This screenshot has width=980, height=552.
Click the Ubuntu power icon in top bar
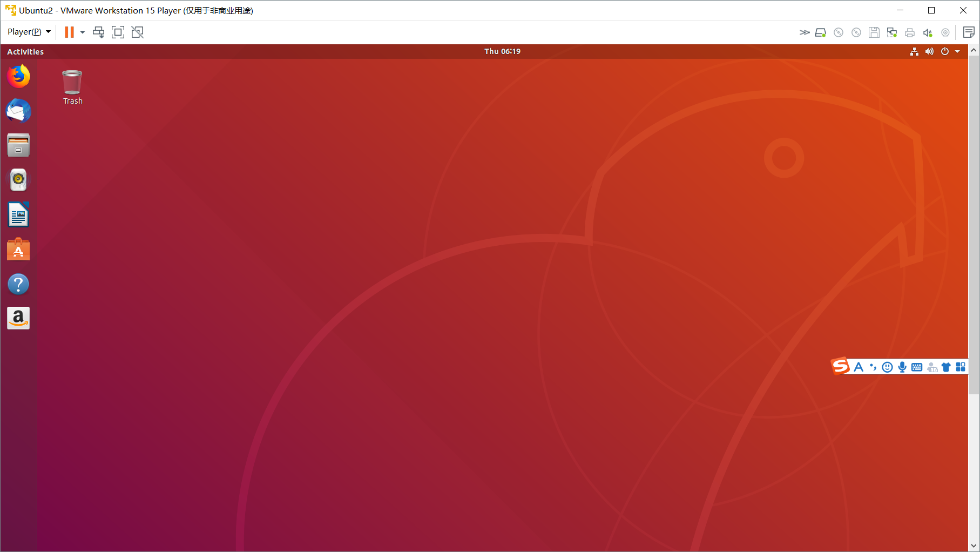point(945,51)
